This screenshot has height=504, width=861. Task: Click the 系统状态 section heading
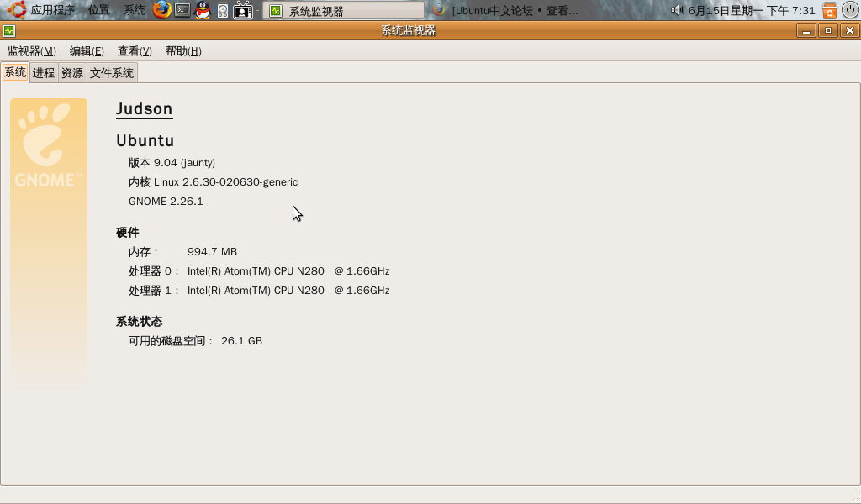coord(139,321)
